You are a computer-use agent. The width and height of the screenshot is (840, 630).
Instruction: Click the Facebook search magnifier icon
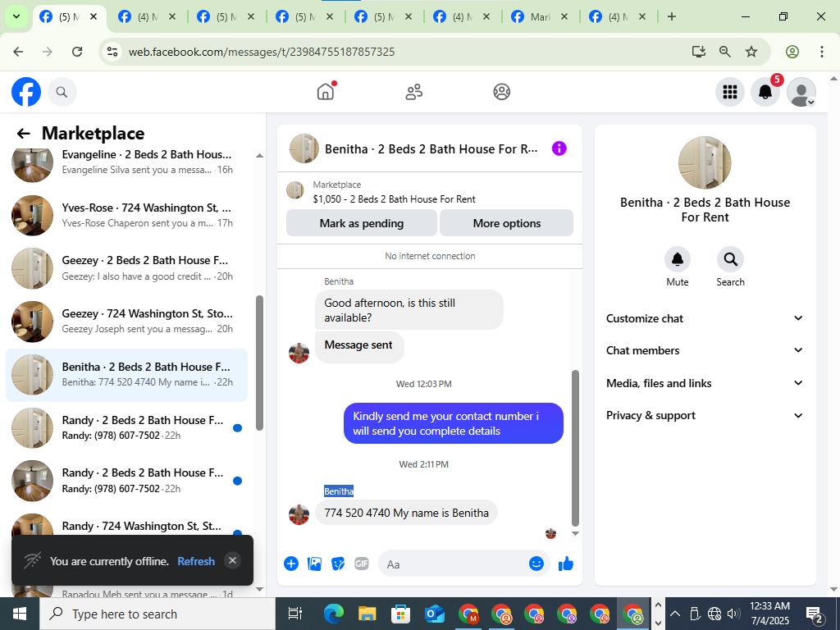pos(62,92)
